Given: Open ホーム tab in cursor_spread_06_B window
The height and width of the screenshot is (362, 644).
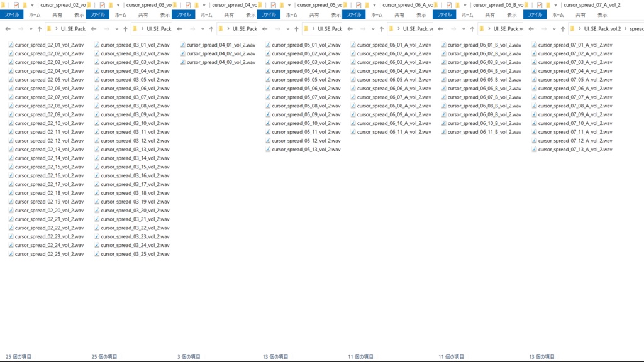Looking at the screenshot, I should (467, 15).
